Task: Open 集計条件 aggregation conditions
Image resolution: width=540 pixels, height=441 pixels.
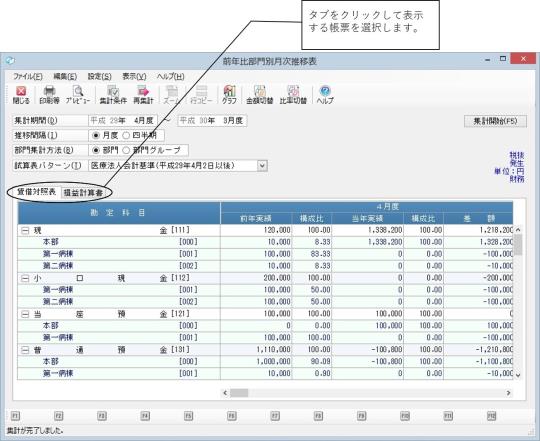Action: (113, 95)
